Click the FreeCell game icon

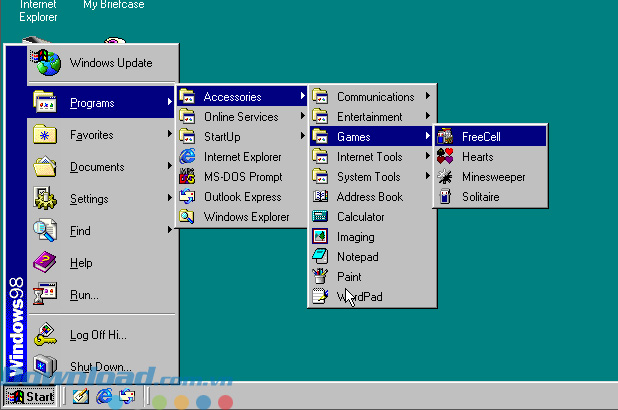[x=445, y=136]
